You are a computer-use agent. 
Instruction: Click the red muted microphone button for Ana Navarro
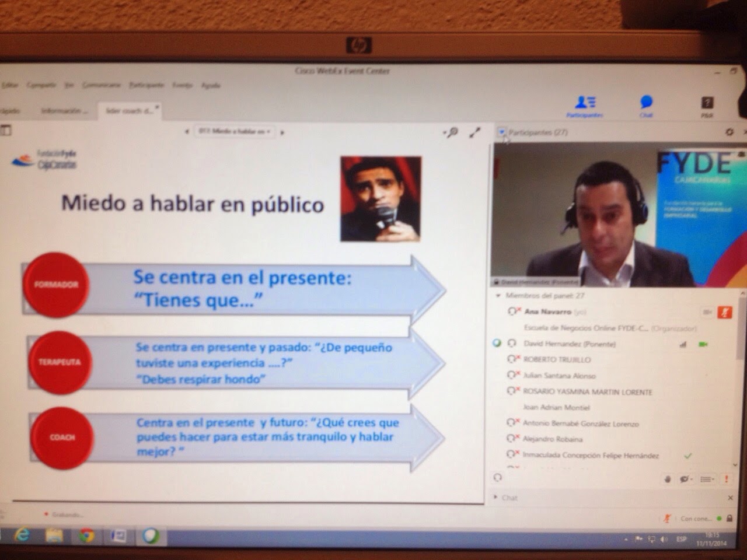725,313
